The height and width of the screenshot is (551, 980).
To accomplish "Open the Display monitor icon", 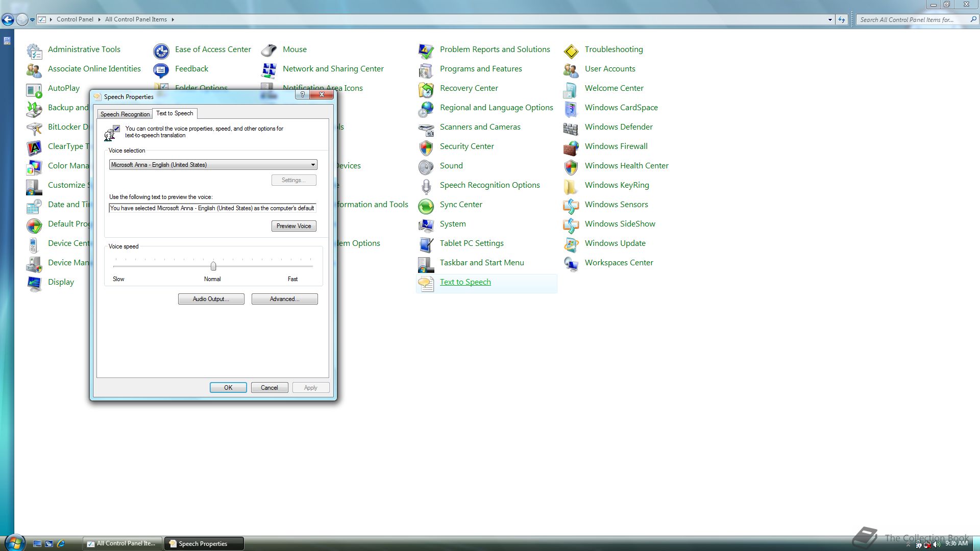I will 34,283.
